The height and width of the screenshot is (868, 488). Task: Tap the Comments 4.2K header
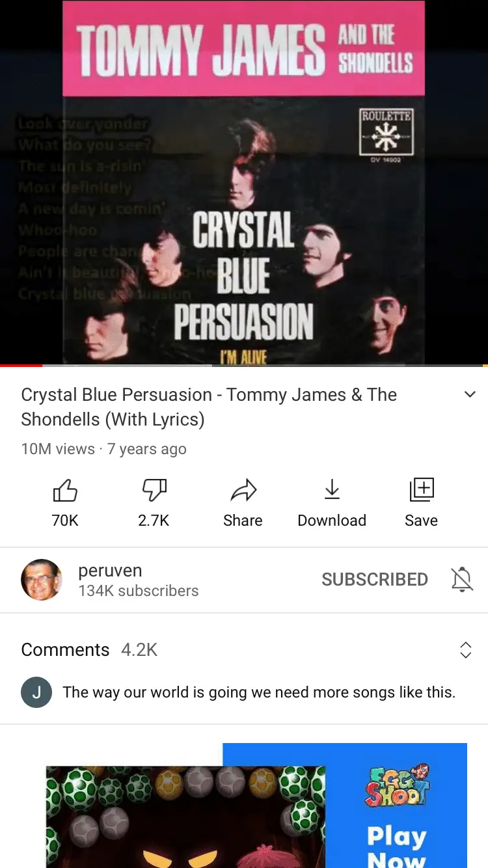(89, 650)
